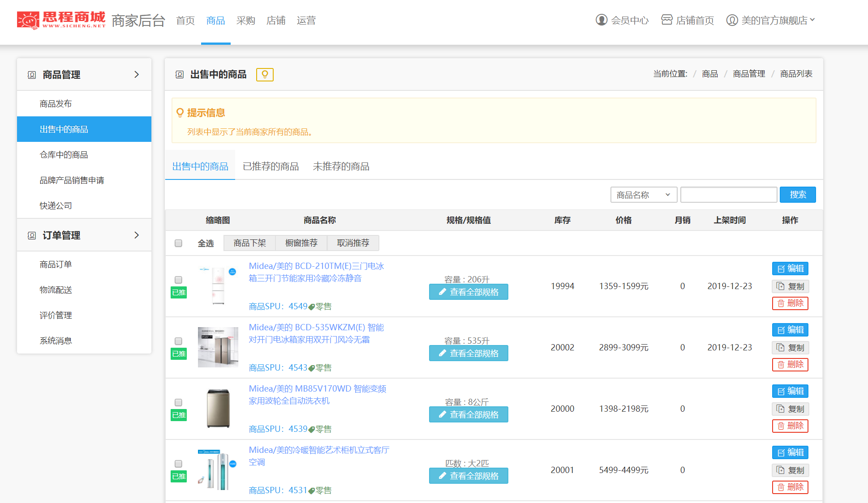
Task: Open the BCD-535WKZM refrigerator thumbnail
Action: [218, 347]
